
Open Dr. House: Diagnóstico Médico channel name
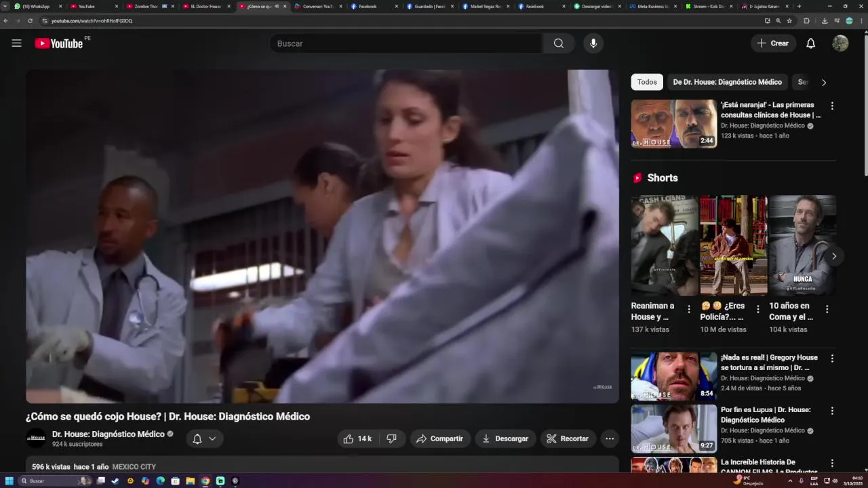coord(108,434)
